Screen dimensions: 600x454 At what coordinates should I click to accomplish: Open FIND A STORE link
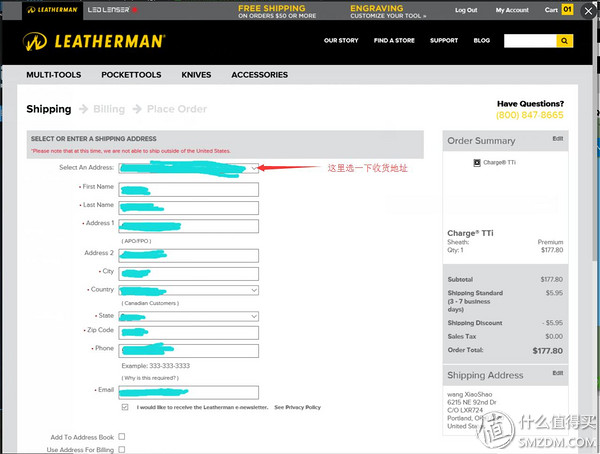pyautogui.click(x=394, y=40)
